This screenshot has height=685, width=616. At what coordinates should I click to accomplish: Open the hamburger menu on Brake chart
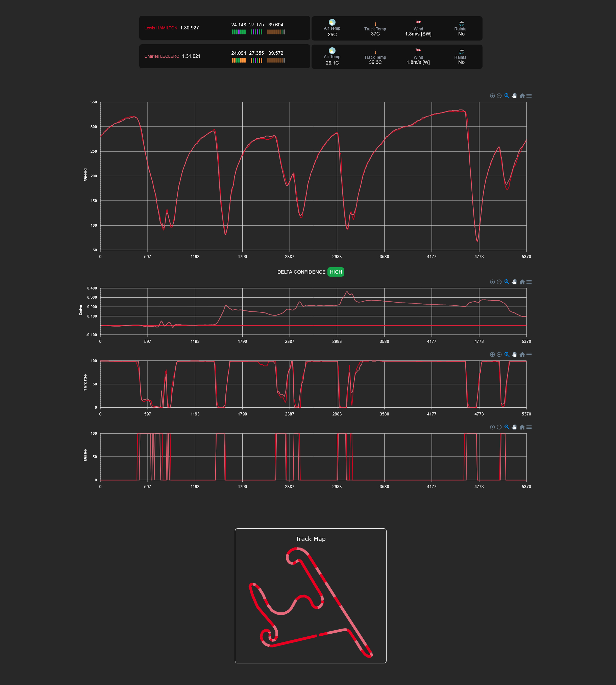(x=529, y=427)
